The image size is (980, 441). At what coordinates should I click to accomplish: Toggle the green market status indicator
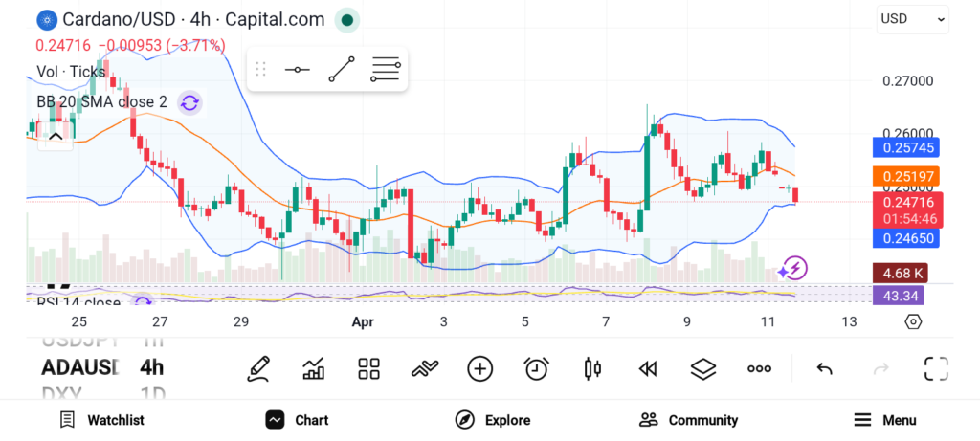[348, 19]
